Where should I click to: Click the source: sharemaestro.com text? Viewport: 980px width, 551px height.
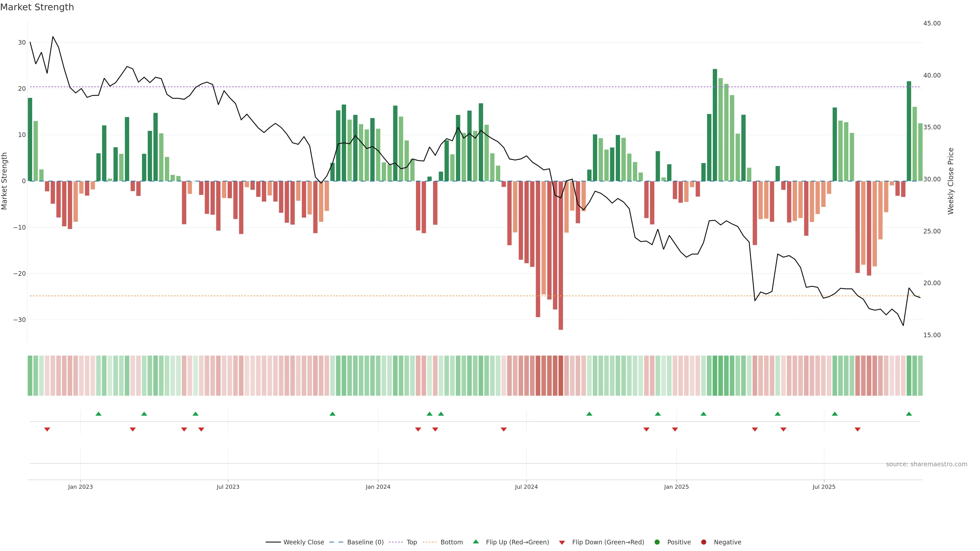tap(926, 464)
